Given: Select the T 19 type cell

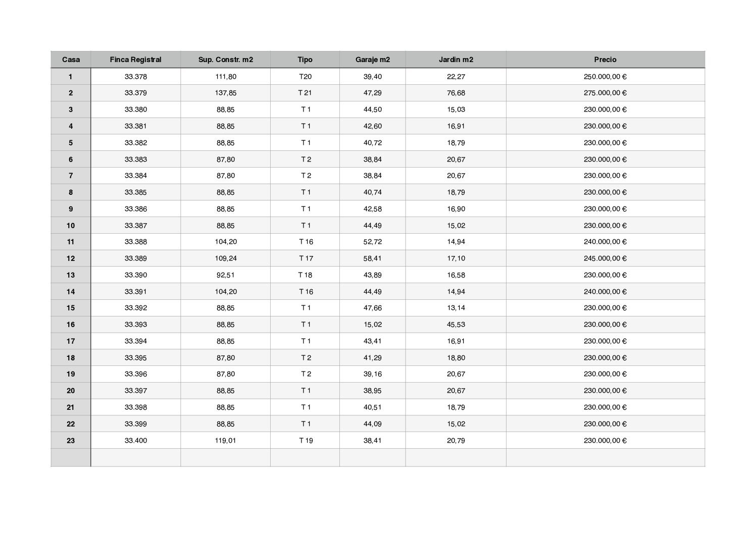Looking at the screenshot, I should point(306,441).
